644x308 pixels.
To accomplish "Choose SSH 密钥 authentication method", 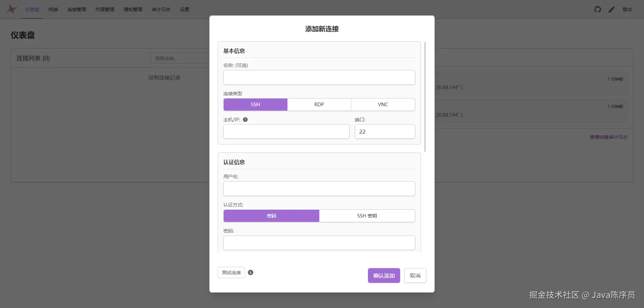I will coord(367,216).
